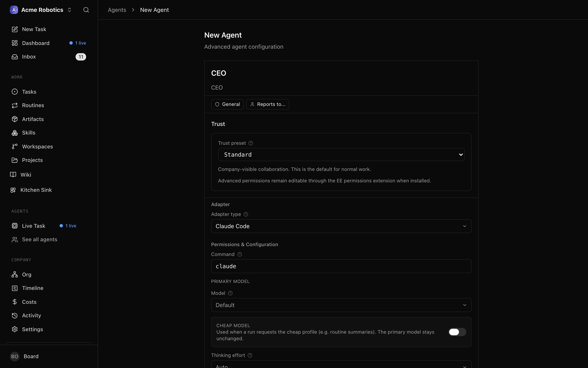This screenshot has width=588, height=368.
Task: Click the '1 live' indicator beside Dashboard
Action: 78,43
